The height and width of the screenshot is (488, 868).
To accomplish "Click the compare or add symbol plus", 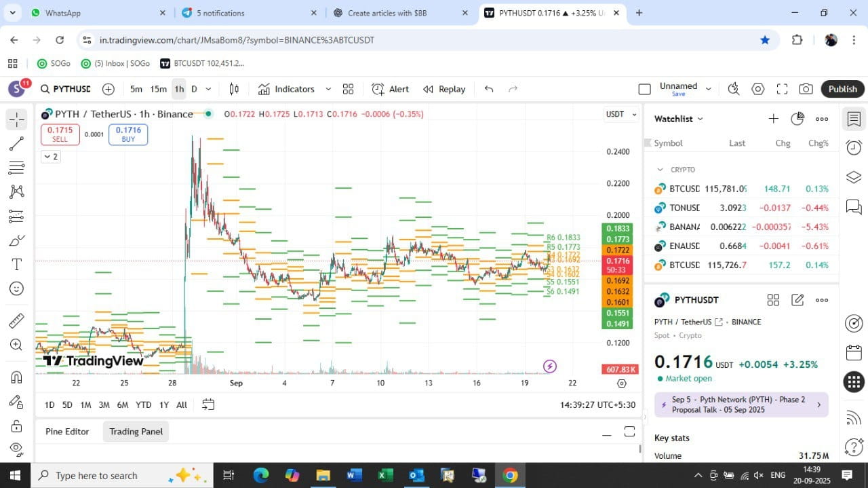I will tap(108, 89).
